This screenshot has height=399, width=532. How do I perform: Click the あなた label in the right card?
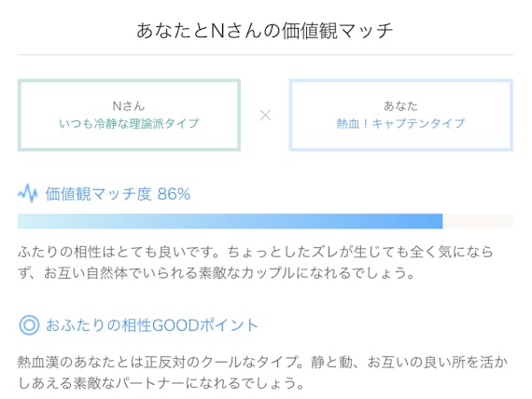400,106
